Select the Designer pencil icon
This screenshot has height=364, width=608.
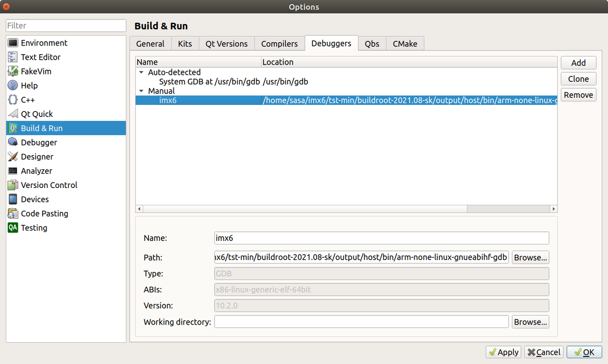coord(13,157)
